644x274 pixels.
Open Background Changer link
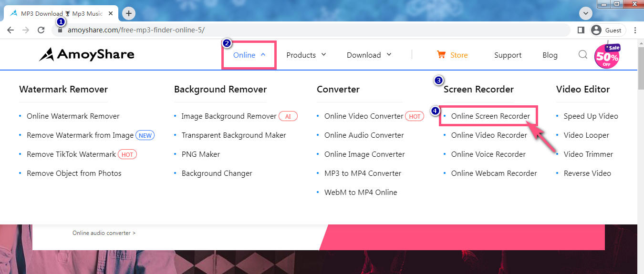click(x=217, y=173)
